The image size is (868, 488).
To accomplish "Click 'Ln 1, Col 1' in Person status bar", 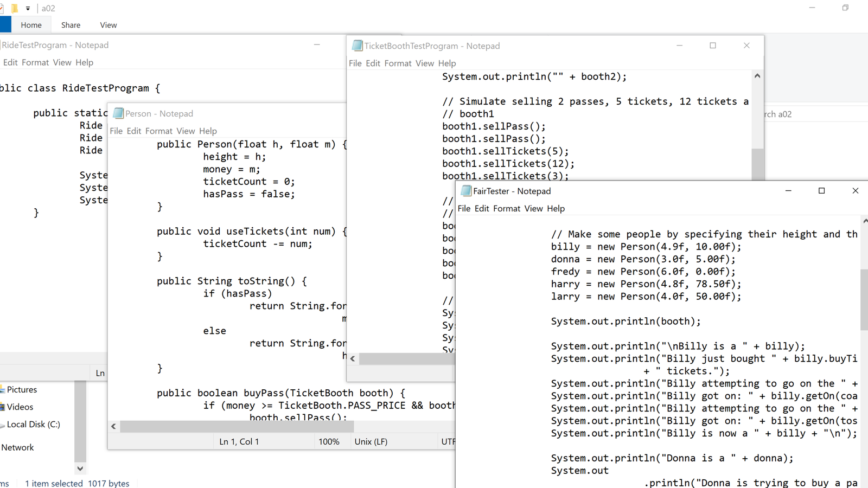I will (x=239, y=441).
